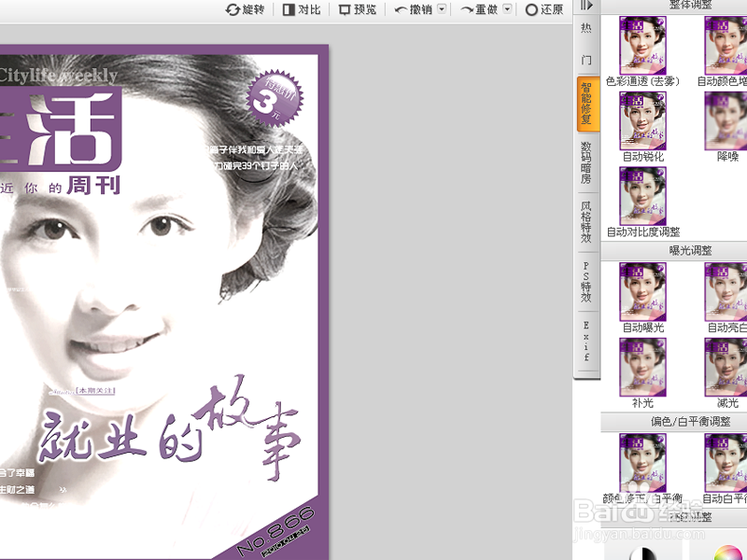Click the 对比 compare button
Screen dimensions: 747x560
[302, 9]
